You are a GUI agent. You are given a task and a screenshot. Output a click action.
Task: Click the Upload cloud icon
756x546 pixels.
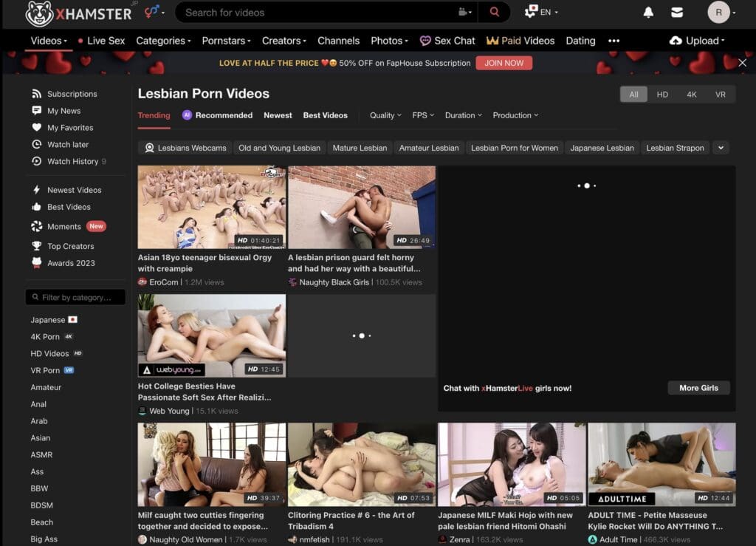(x=676, y=41)
